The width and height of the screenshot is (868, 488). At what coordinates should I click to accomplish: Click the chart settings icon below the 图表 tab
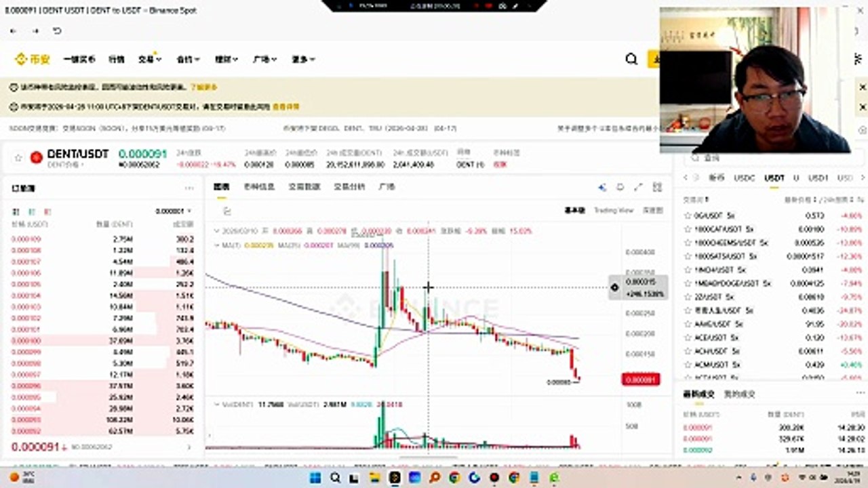point(227,211)
